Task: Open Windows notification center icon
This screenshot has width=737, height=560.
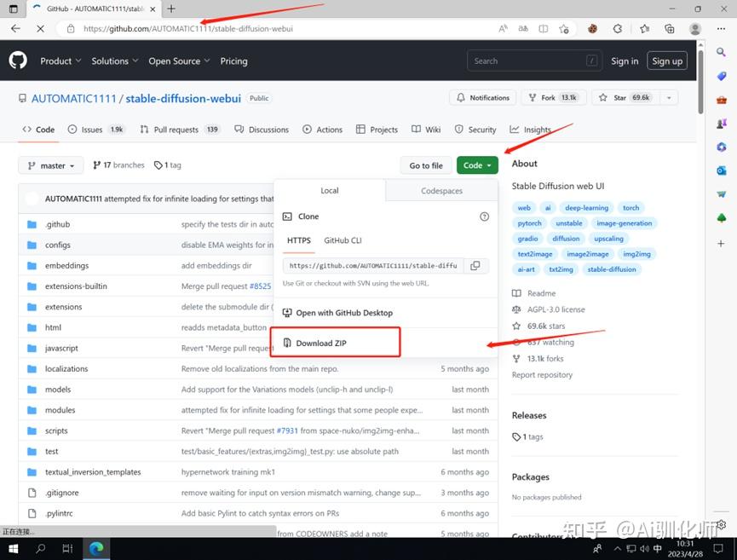Action: tap(718, 548)
